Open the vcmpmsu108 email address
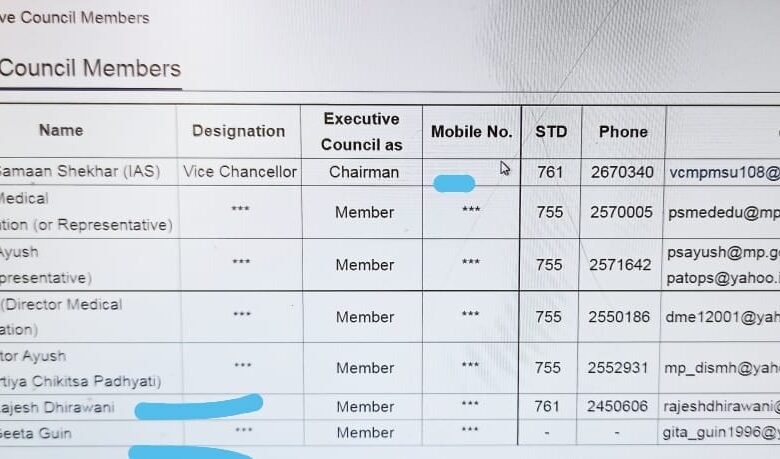Screen dimensions: 780x459 point(724,173)
